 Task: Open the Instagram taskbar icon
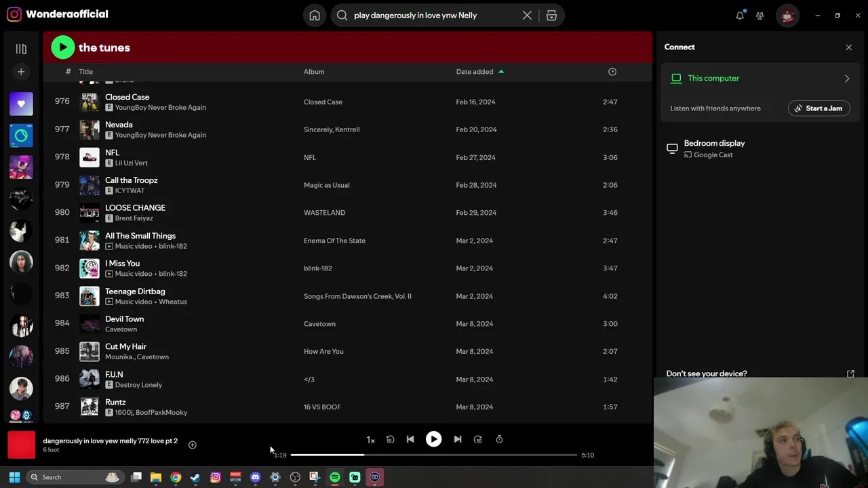[x=216, y=477]
